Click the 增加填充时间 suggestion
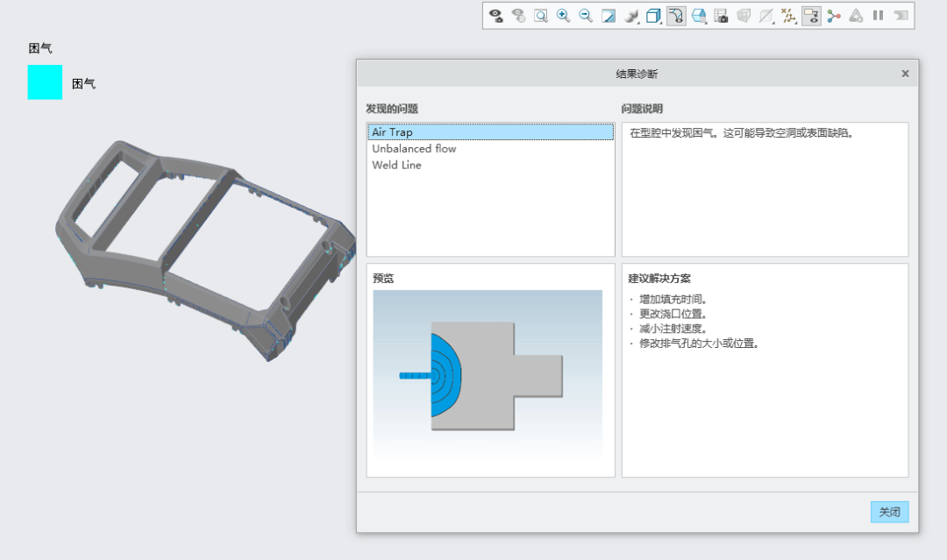The image size is (947, 560). (x=673, y=300)
